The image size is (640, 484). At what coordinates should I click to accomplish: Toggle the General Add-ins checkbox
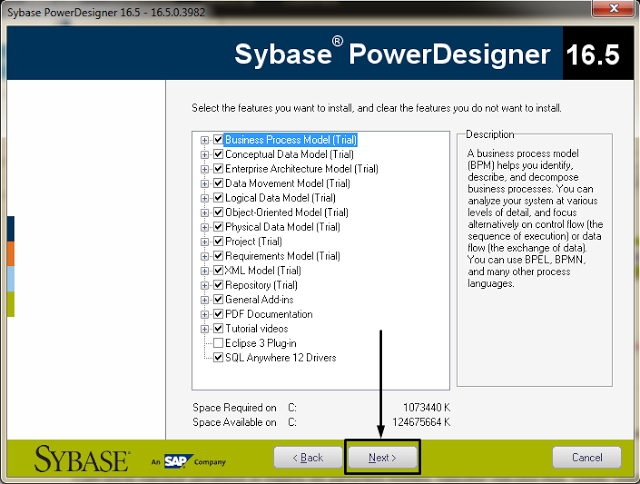pos(218,300)
